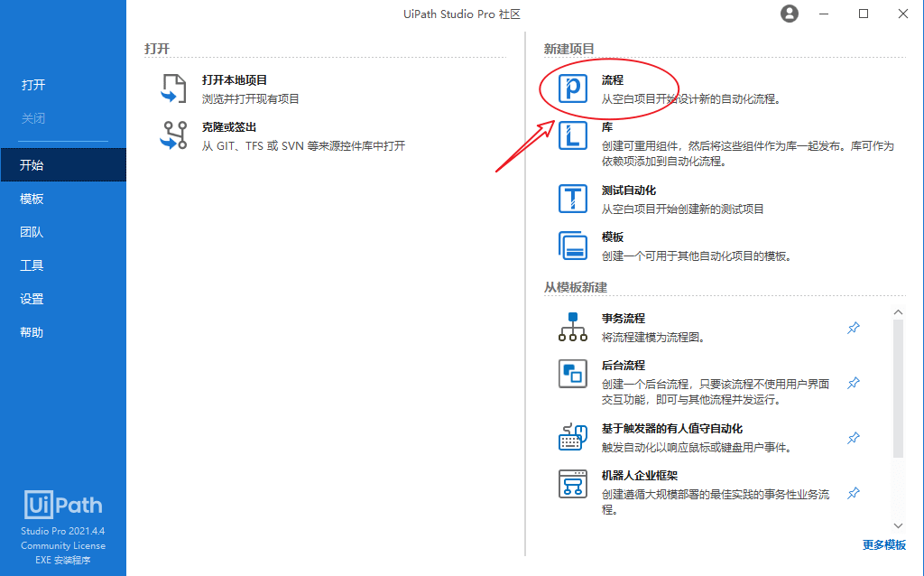Click the 流程 (Process) project icon

tap(573, 88)
